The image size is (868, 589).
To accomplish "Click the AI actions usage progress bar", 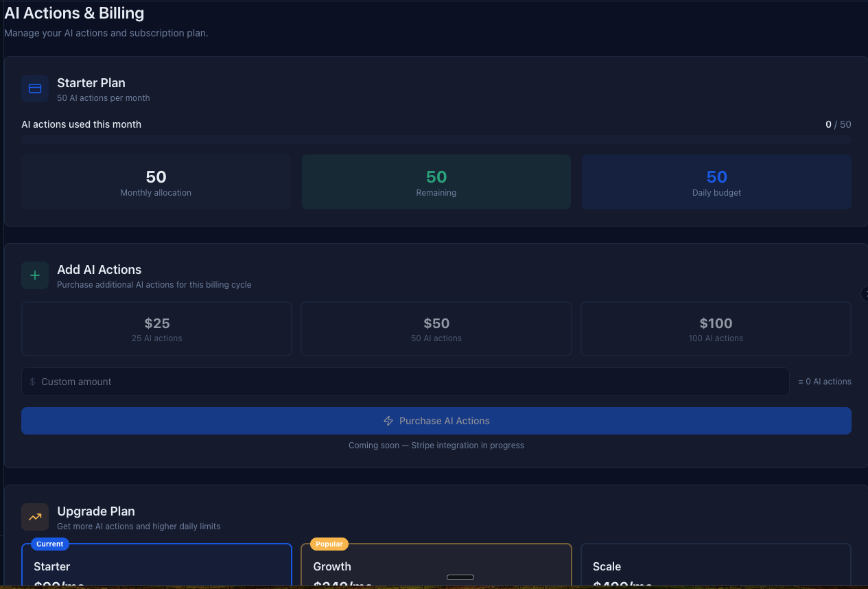I will 436,139.
